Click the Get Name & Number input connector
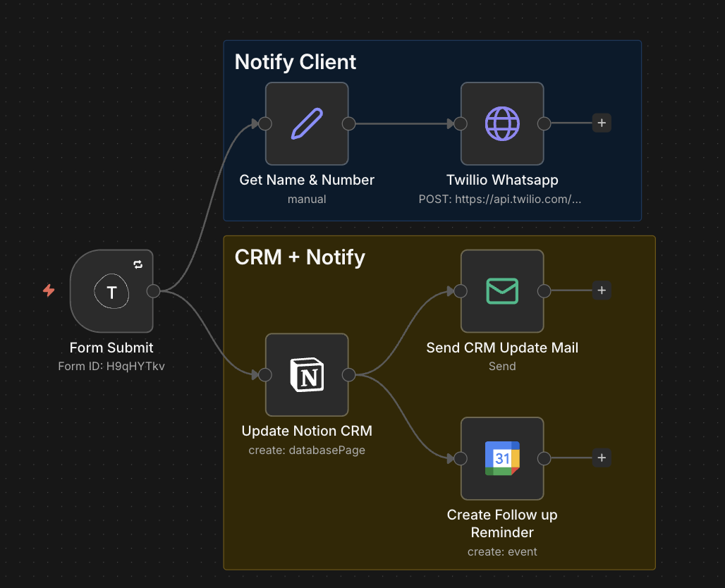The image size is (725, 588). coord(265,124)
